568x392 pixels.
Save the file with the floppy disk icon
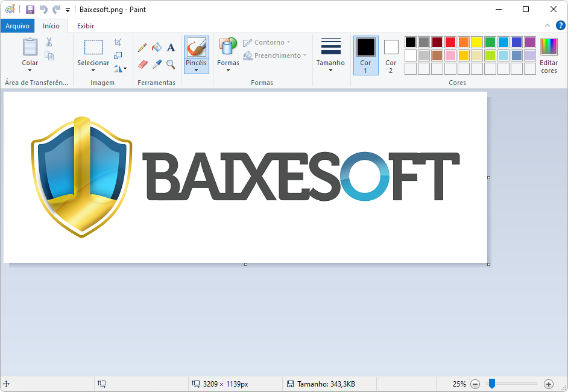30,10
